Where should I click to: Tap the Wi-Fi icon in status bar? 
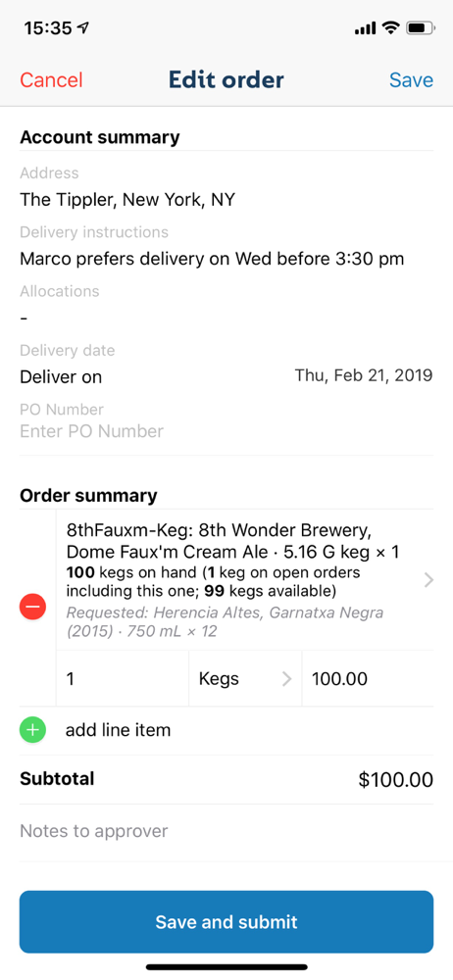(390, 28)
